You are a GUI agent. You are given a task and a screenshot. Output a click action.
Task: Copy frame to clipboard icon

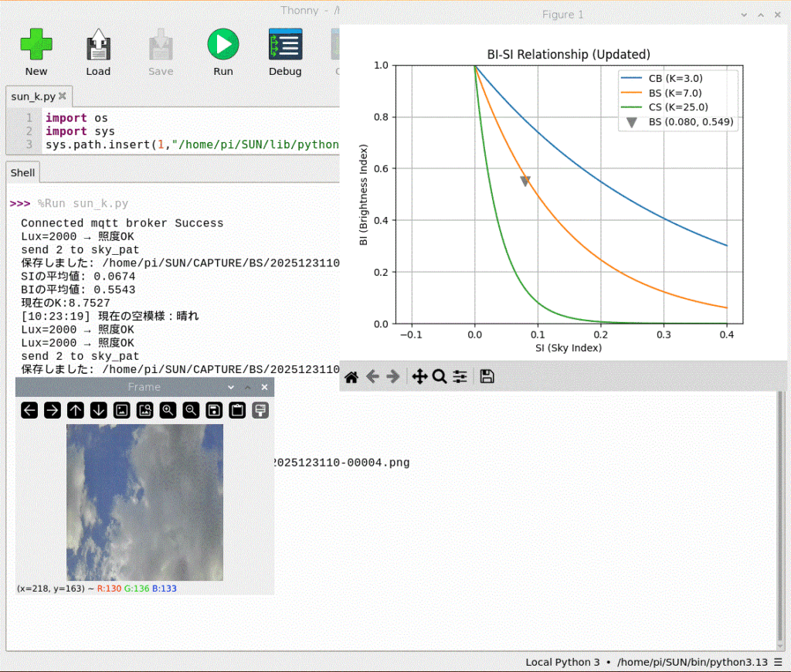pos(237,410)
